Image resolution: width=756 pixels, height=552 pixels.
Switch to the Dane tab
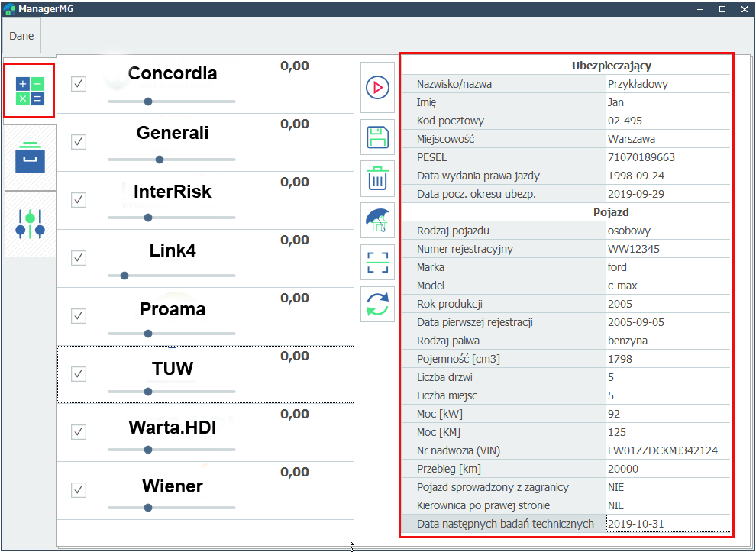(x=21, y=36)
